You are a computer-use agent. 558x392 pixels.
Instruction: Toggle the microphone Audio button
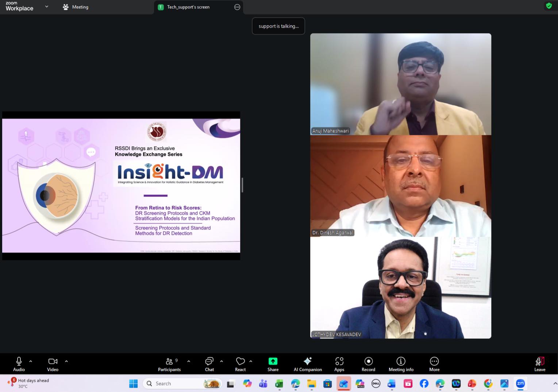[x=19, y=364]
